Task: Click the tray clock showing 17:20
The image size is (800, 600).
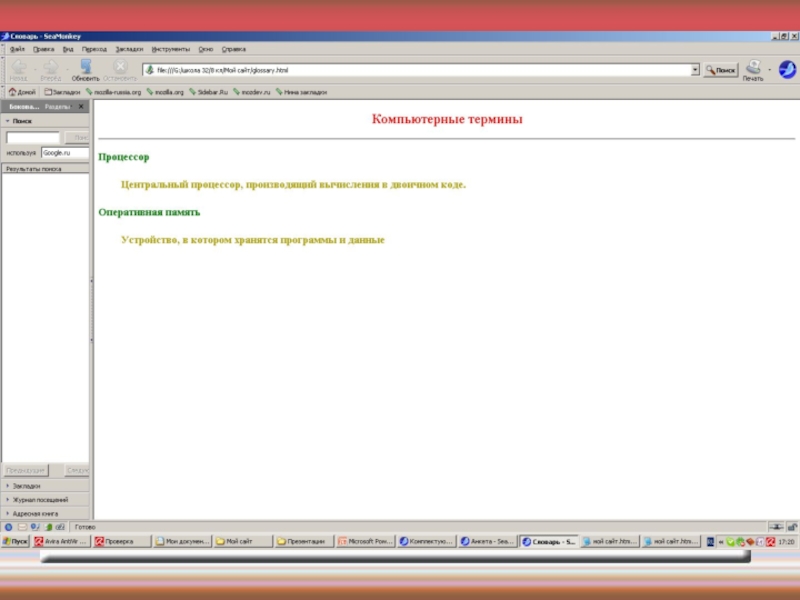Action: point(786,542)
